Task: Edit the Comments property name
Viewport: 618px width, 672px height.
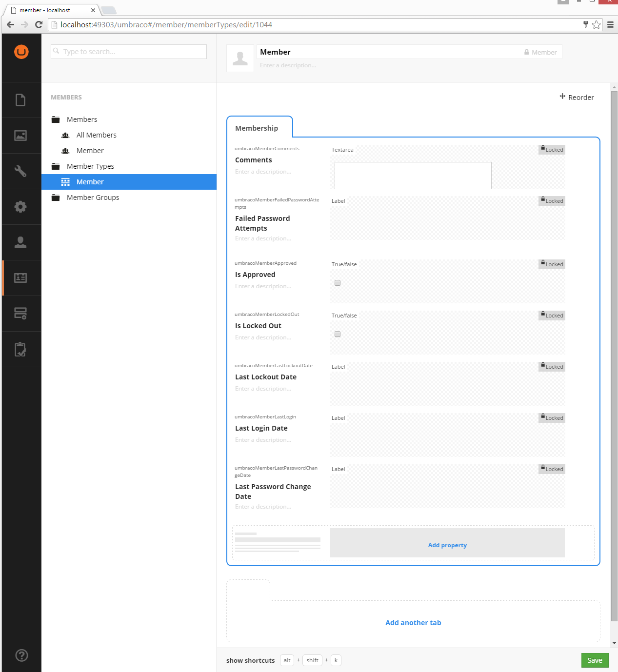Action: [x=254, y=160]
